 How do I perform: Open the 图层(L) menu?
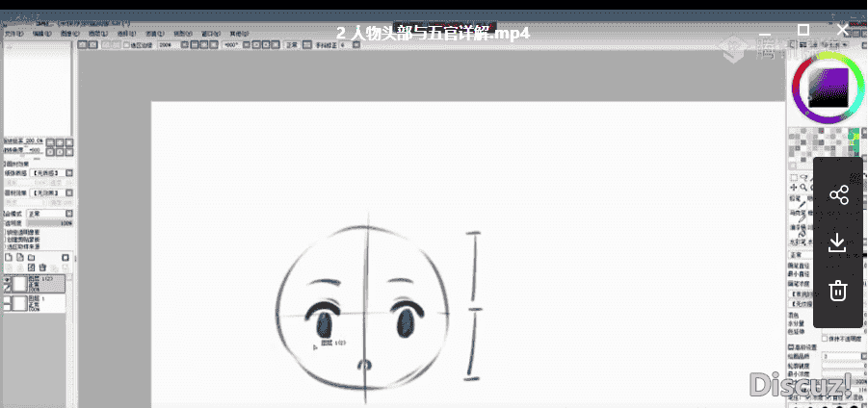pos(98,33)
